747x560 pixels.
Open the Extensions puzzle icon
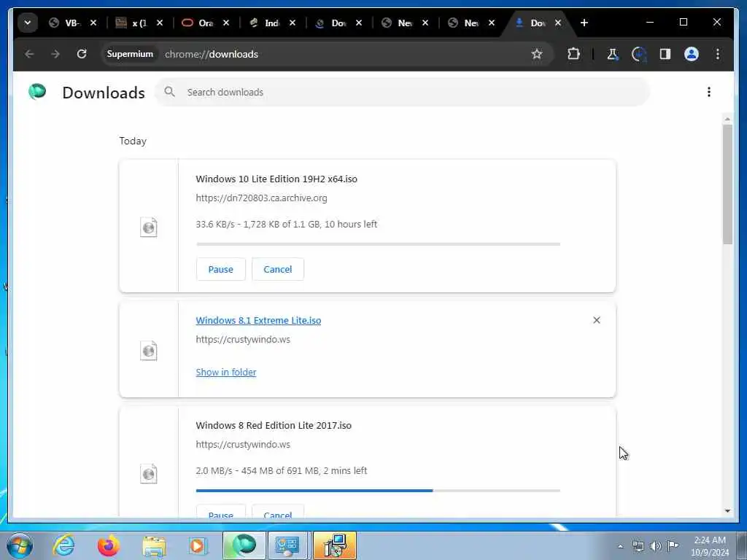[x=573, y=54]
